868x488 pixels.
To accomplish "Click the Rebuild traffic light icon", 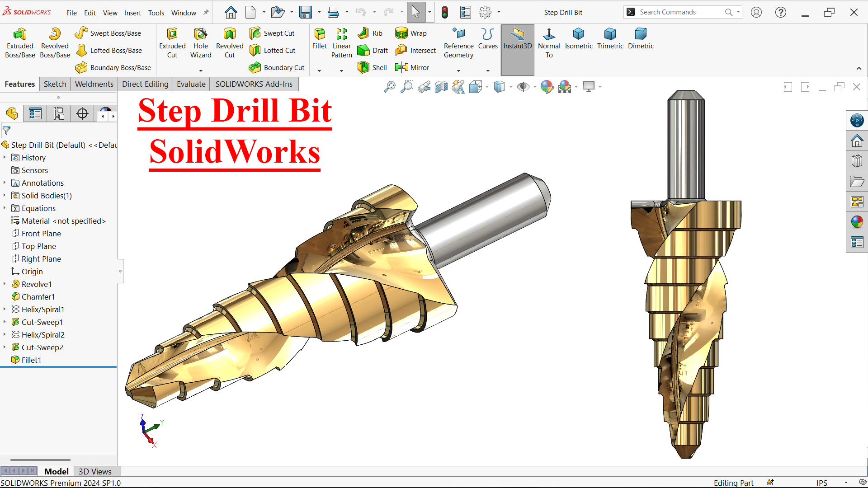I will click(445, 12).
